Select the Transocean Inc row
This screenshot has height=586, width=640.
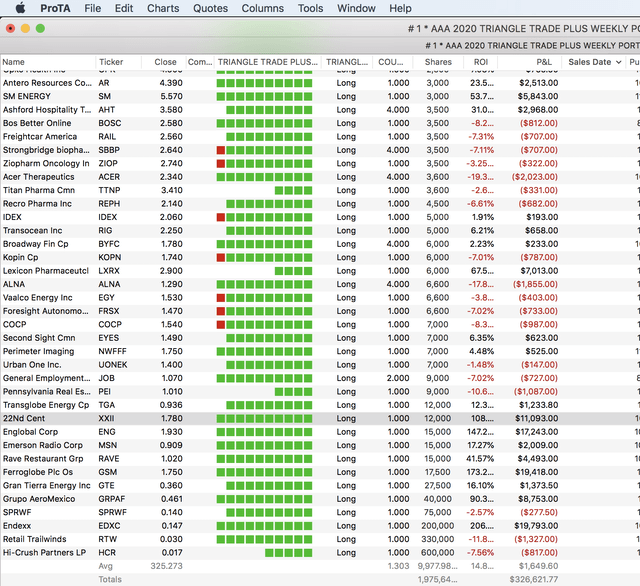(320, 231)
